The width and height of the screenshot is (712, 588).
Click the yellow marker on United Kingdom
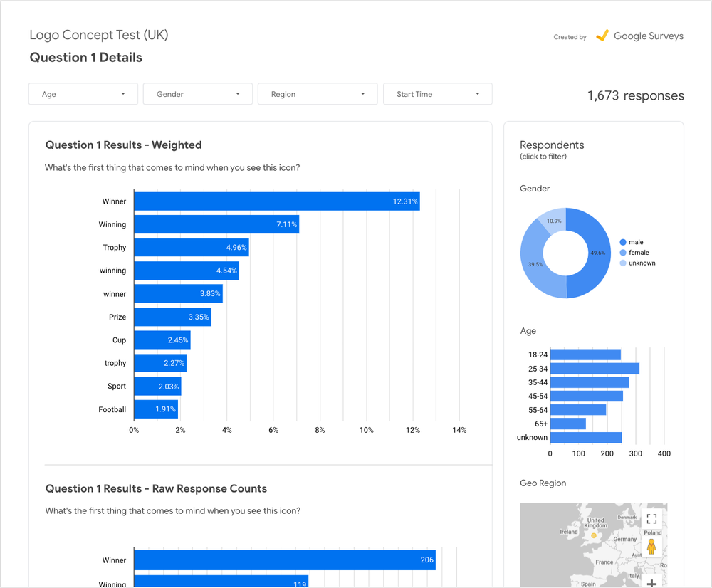(595, 534)
